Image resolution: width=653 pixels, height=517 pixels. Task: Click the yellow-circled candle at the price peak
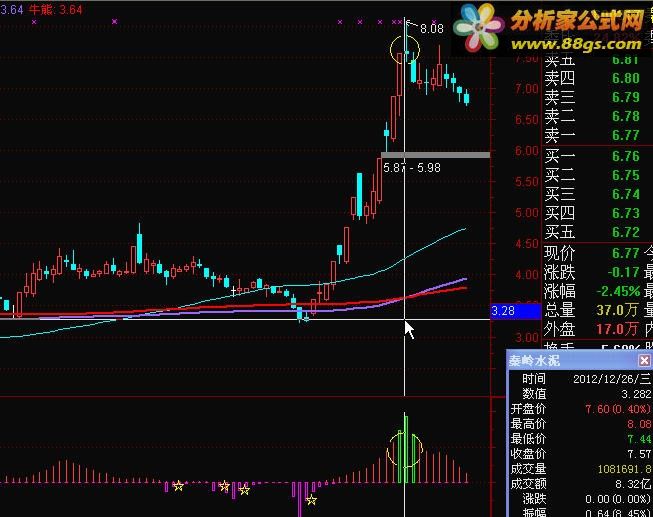[405, 50]
